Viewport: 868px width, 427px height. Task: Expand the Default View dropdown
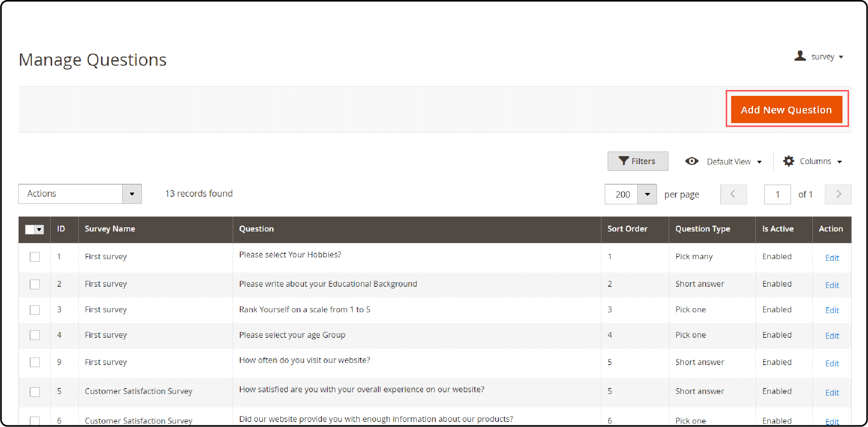click(759, 162)
